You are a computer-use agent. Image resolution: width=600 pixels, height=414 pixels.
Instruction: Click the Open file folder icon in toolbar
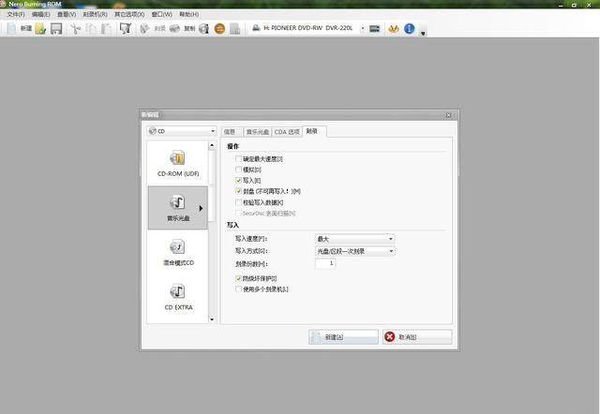[x=41, y=28]
